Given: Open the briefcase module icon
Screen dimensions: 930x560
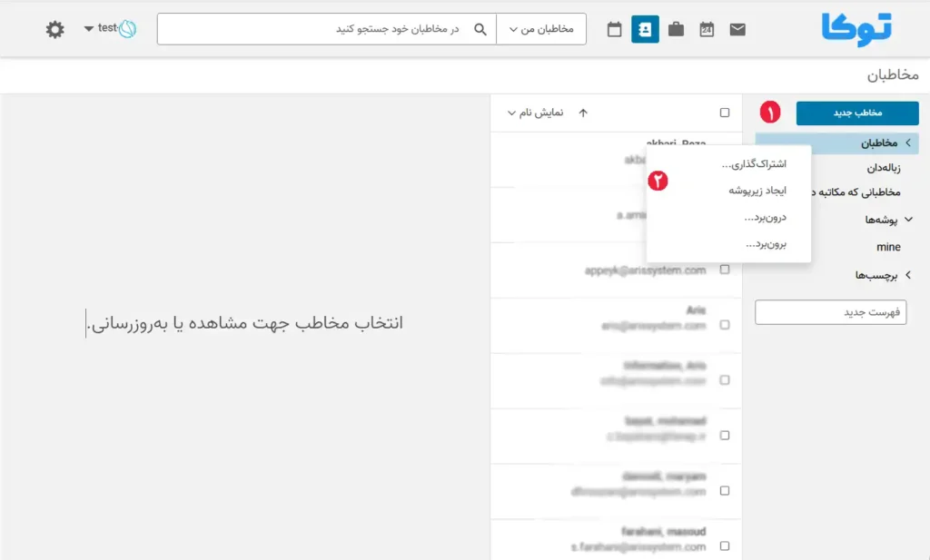Looking at the screenshot, I should 676,29.
